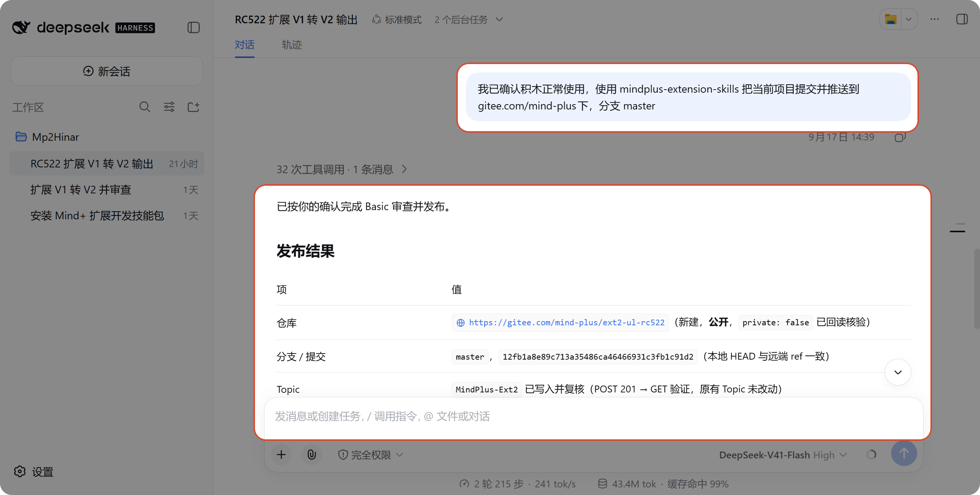
Task: Start a new conversation
Action: point(107,71)
